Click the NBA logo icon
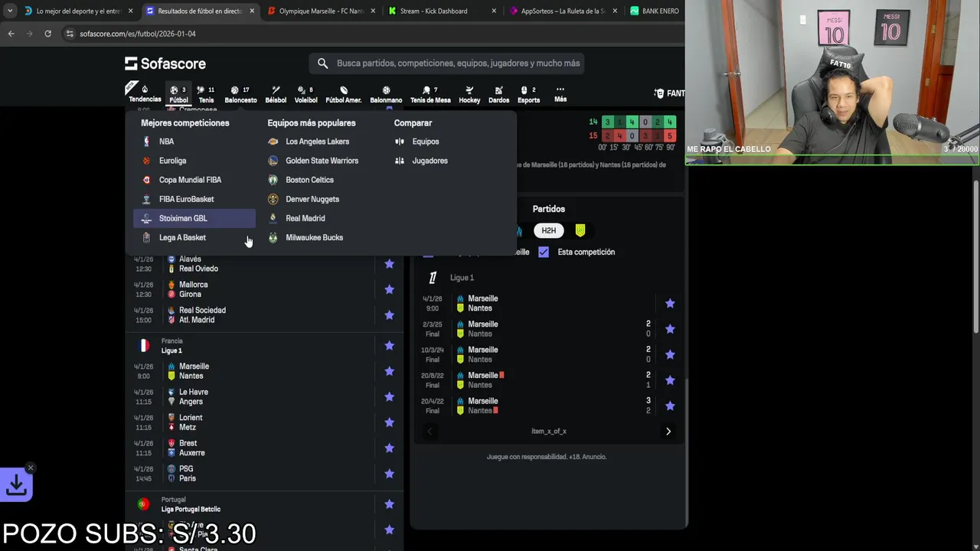The image size is (980, 551). [x=146, y=142]
